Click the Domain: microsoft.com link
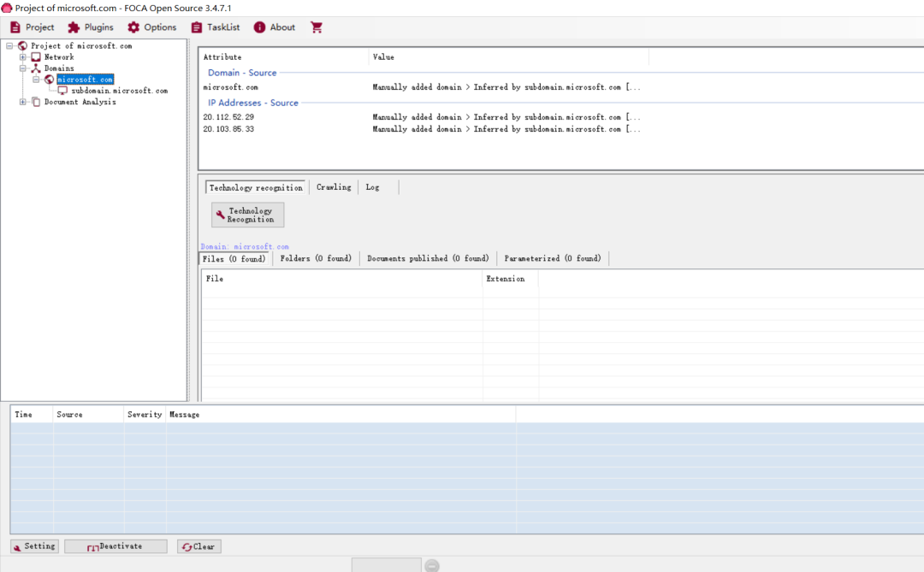Viewport: 924px width, 572px height. (245, 246)
